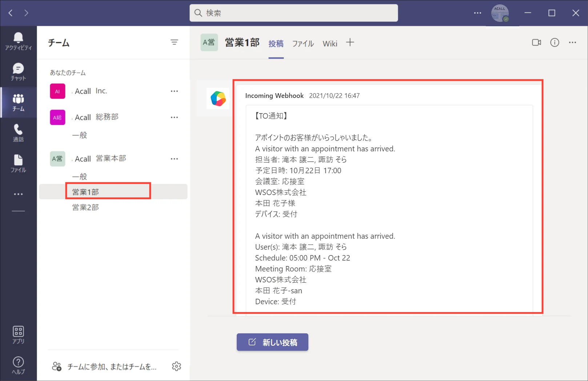Open manage teams gear icon

176,366
